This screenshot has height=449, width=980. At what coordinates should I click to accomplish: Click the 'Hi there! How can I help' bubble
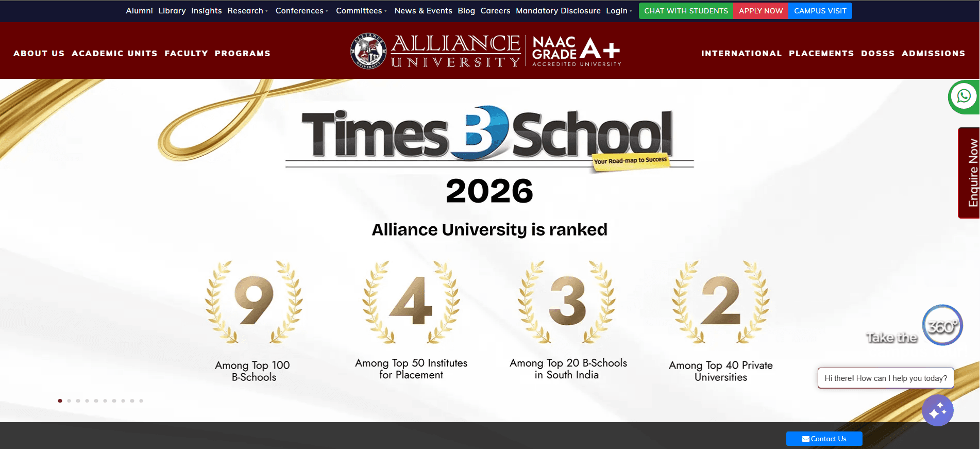coord(886,378)
